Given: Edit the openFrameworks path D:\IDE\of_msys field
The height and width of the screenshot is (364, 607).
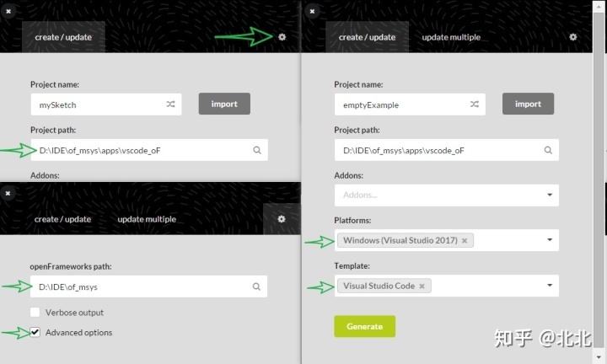Looking at the screenshot, I should (x=148, y=286).
